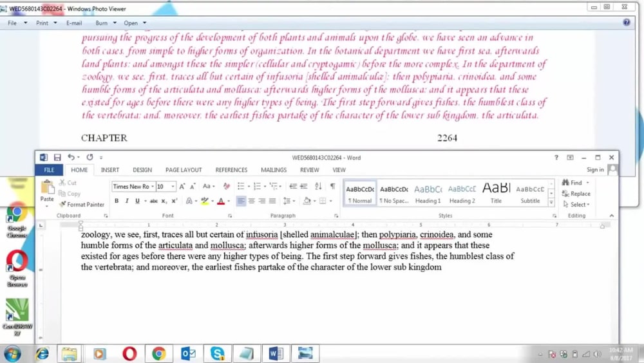Viewport: 644px width, 363px height.
Task: Align text left
Action: click(x=241, y=201)
